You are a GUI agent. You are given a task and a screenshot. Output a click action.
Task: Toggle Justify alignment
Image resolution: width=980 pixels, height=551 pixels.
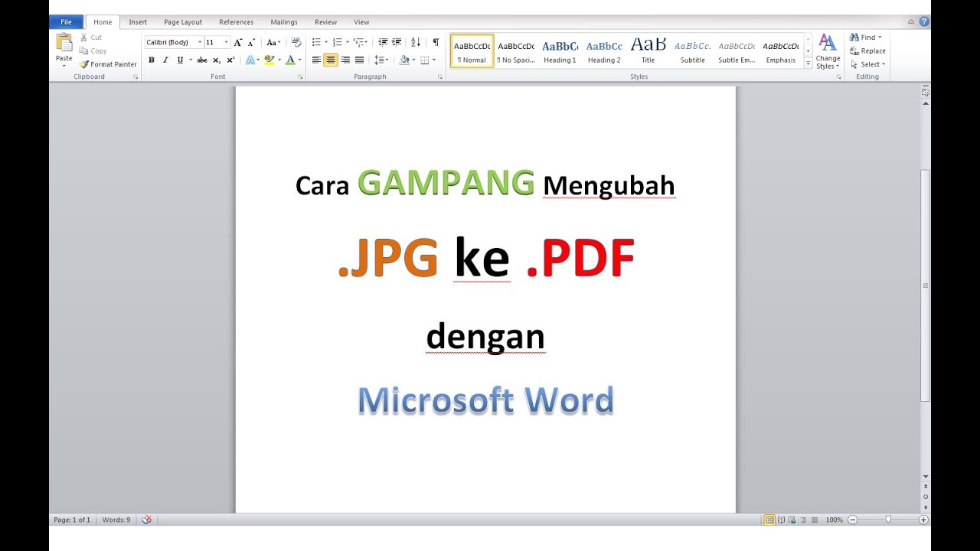pos(359,60)
